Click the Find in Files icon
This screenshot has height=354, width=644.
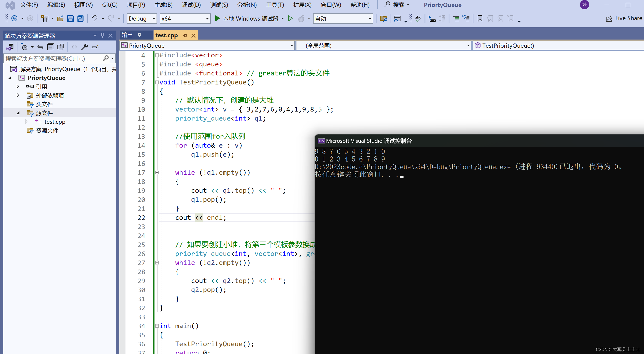[383, 19]
